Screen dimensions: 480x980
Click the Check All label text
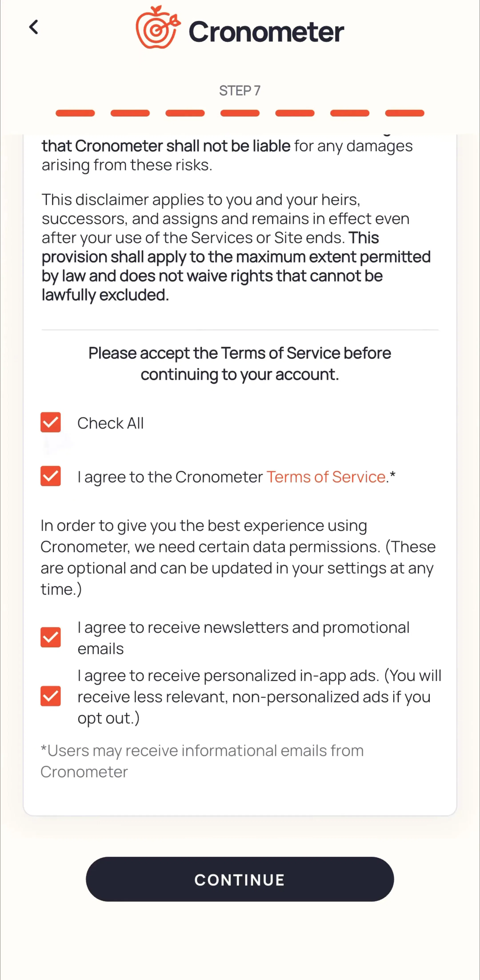point(110,423)
